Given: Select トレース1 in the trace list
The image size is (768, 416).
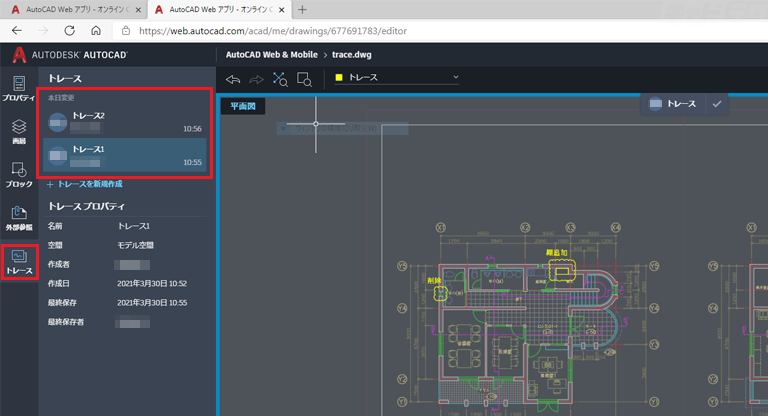Looking at the screenshot, I should click(125, 155).
